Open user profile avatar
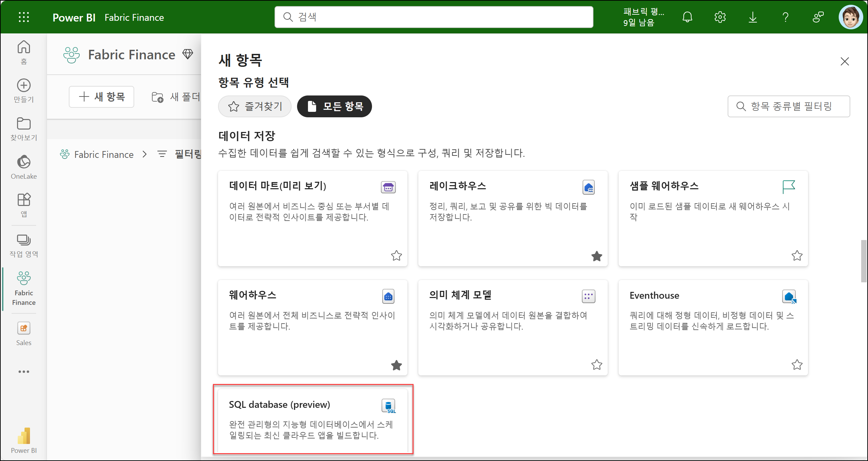 851,17
